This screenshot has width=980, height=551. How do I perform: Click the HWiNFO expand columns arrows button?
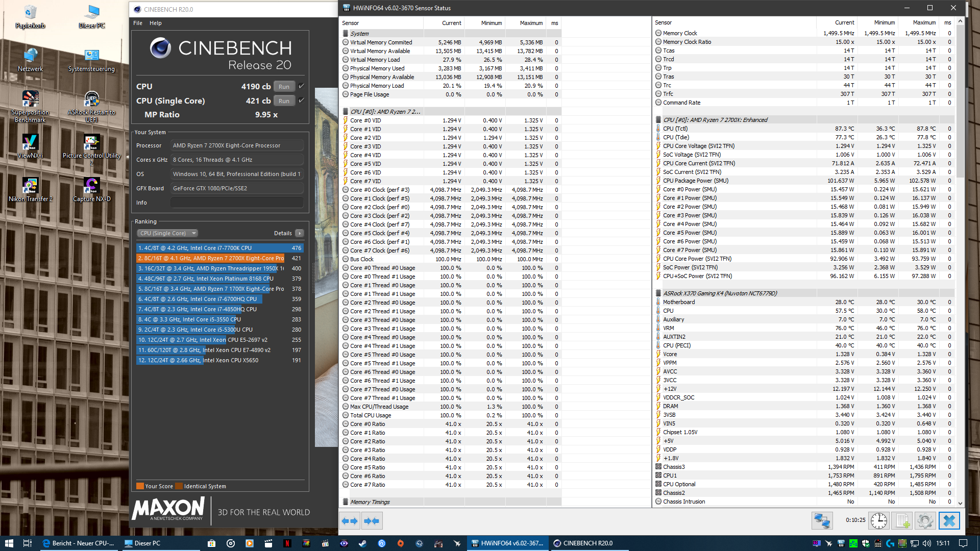tap(350, 521)
